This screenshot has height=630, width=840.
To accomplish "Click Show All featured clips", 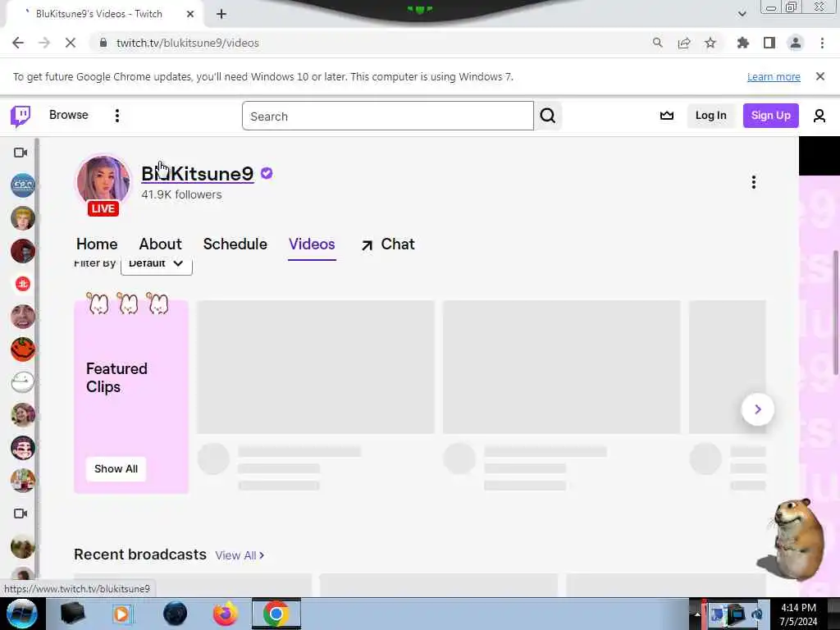I will pyautogui.click(x=116, y=468).
